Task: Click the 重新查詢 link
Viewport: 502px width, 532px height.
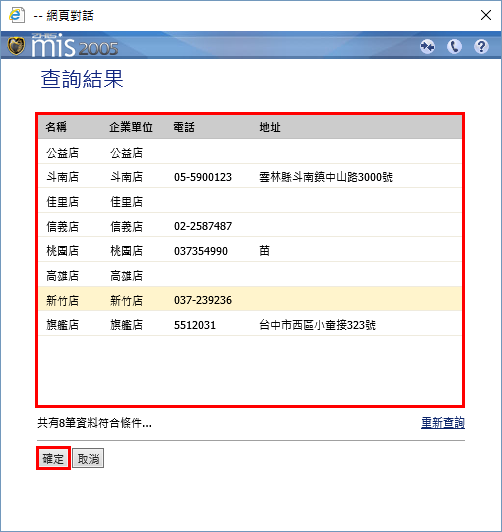Action: tap(443, 423)
